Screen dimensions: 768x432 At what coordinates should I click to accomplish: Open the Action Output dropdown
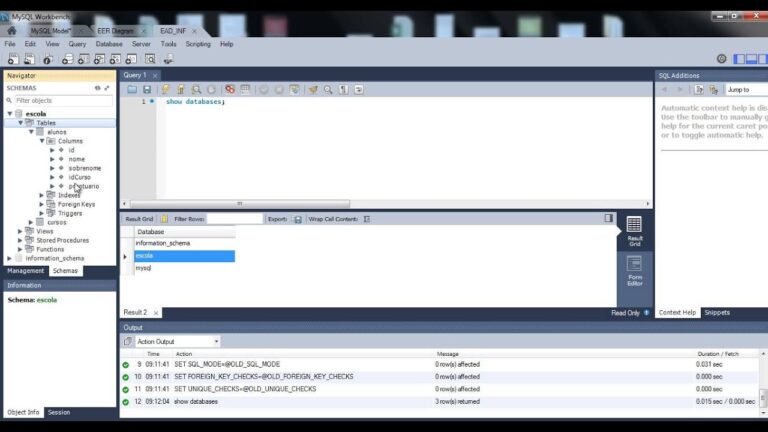tap(177, 341)
